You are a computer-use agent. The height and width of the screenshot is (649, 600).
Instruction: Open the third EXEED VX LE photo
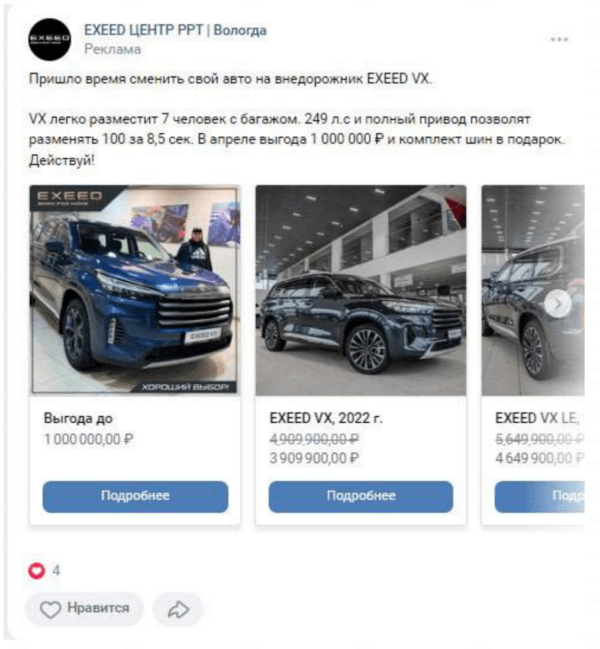533,290
